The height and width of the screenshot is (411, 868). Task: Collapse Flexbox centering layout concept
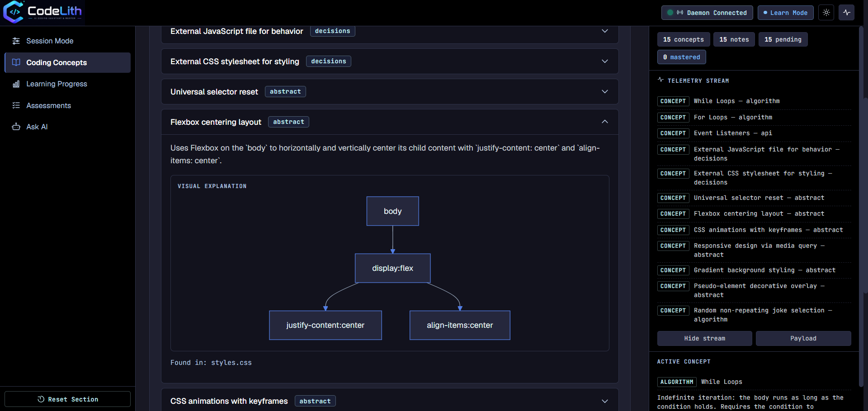(390, 122)
